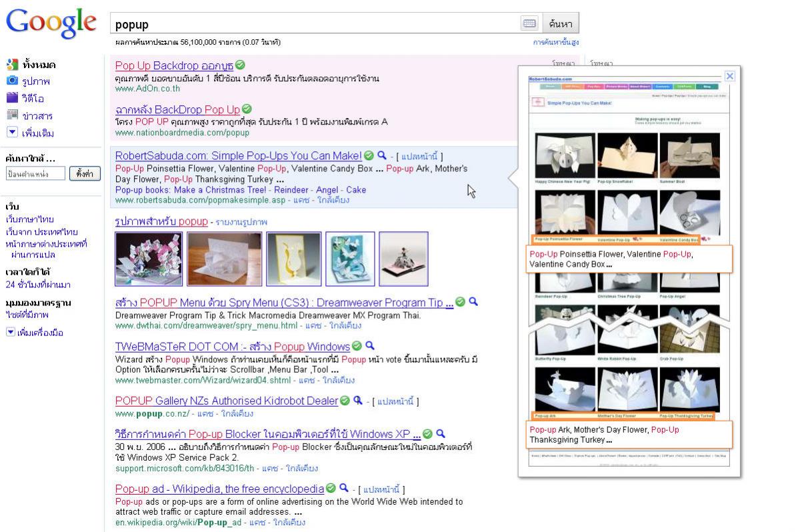The image size is (798, 532).
Task: Open similar (ใกล้เคียง) link for Wikipedia result
Action: 289,522
